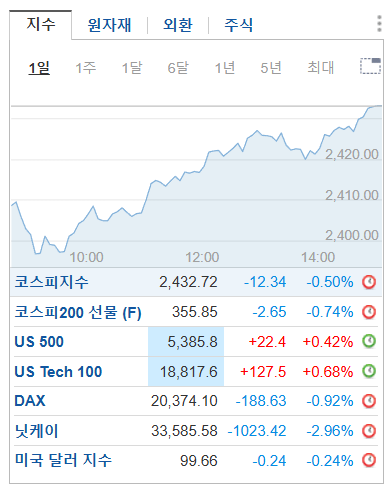Click red clock icon beside DAX
The image size is (390, 491).
click(x=369, y=401)
